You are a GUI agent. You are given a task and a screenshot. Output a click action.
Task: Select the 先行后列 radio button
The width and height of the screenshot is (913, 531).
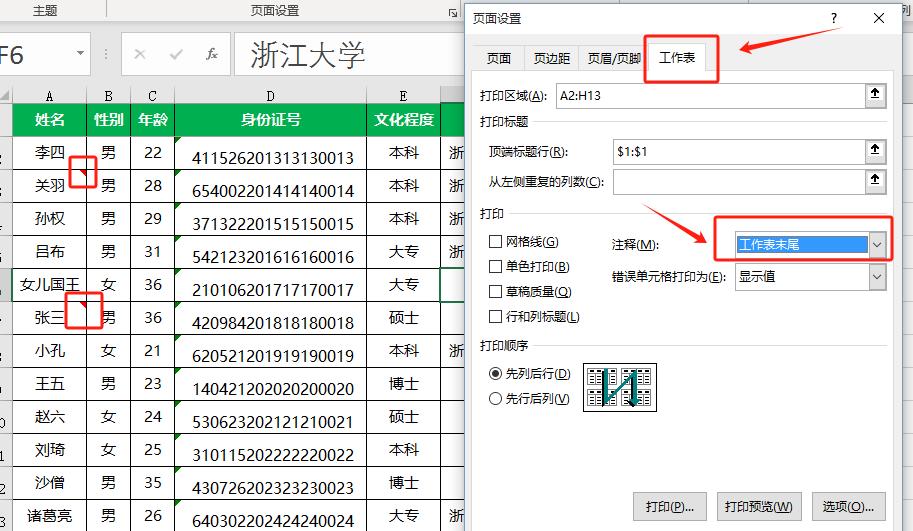point(495,399)
